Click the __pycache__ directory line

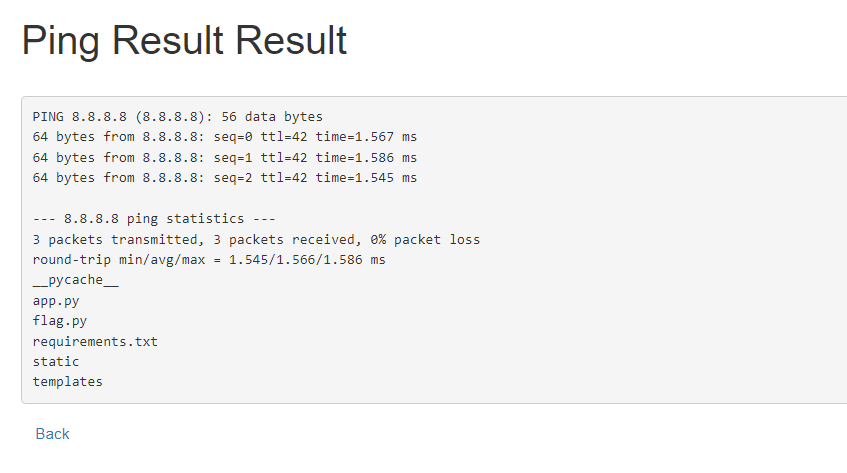76,280
